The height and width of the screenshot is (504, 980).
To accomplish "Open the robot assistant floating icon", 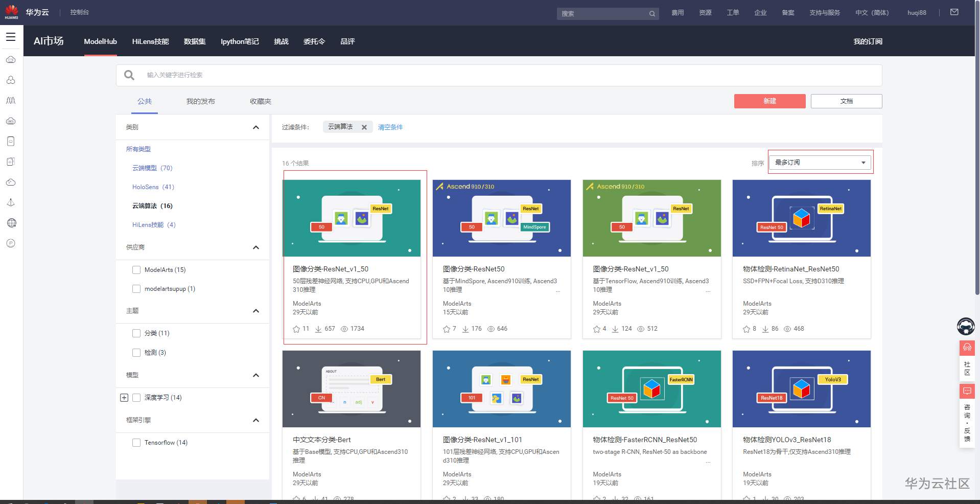I will (966, 326).
